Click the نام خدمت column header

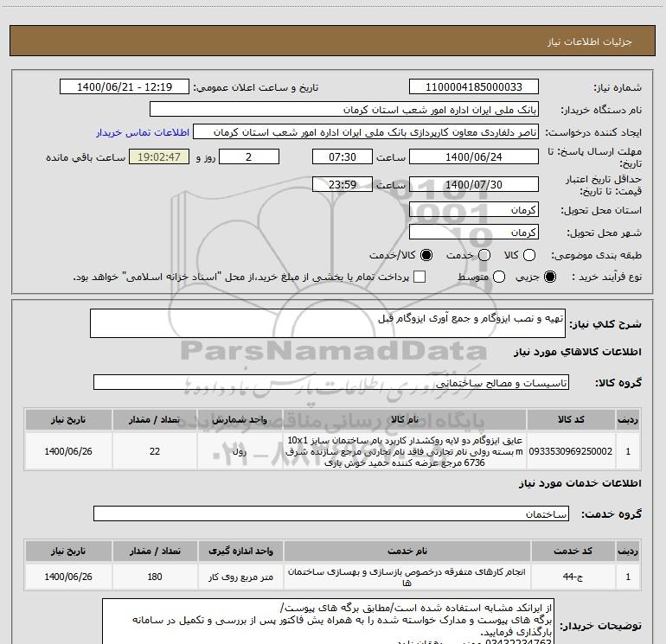(x=407, y=551)
